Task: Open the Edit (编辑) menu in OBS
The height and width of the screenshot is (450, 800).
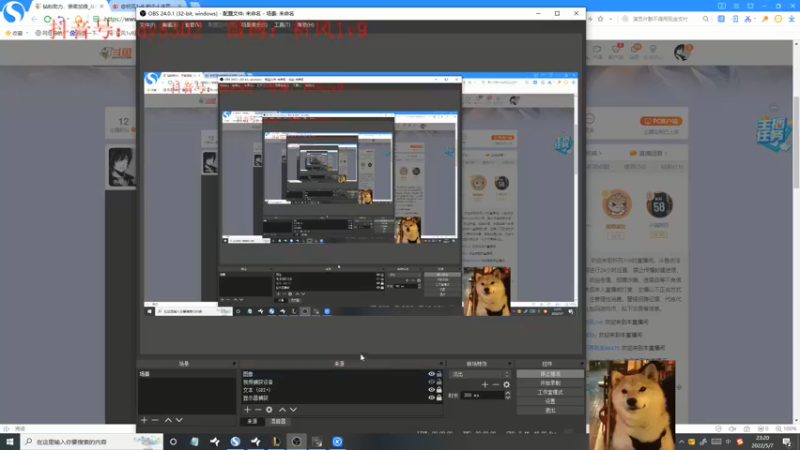Action: pos(169,24)
